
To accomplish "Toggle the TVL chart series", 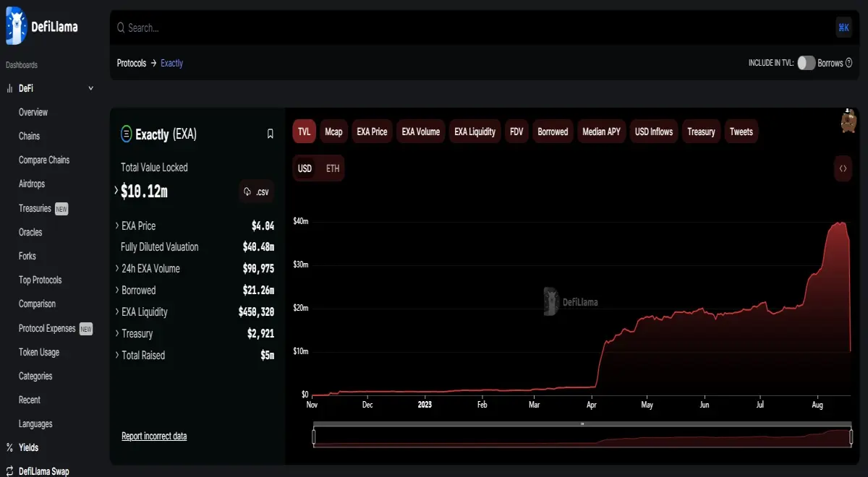I will click(304, 132).
